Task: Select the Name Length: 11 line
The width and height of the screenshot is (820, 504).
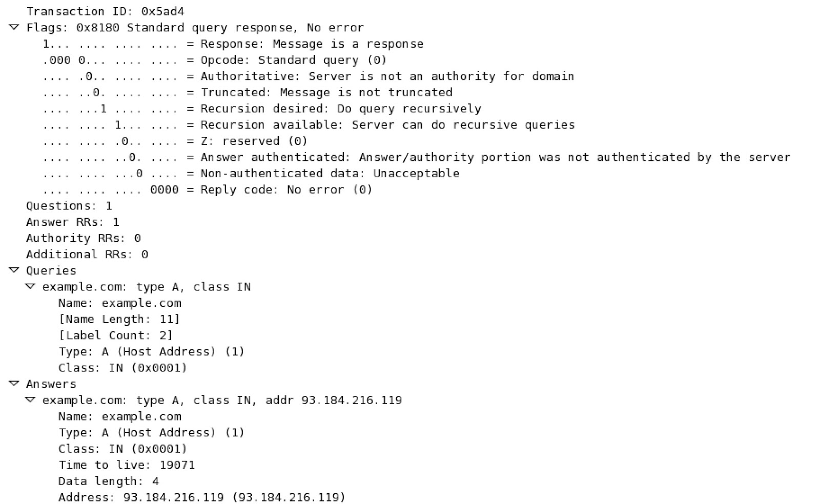Action: tap(119, 320)
